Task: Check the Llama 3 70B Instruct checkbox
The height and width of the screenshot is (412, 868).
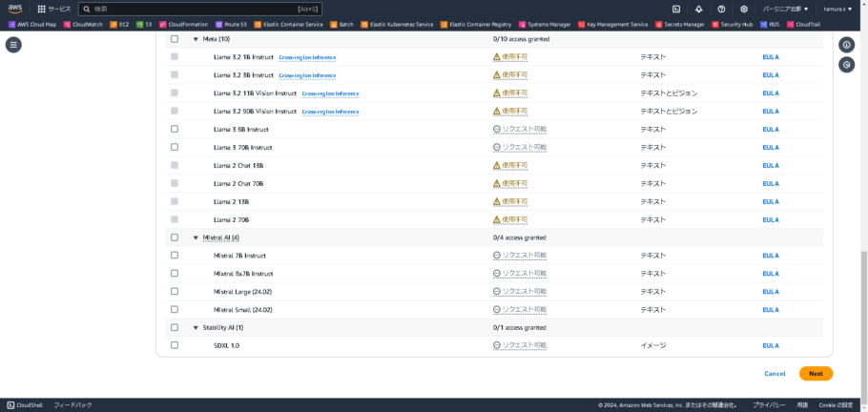Action: [x=175, y=147]
